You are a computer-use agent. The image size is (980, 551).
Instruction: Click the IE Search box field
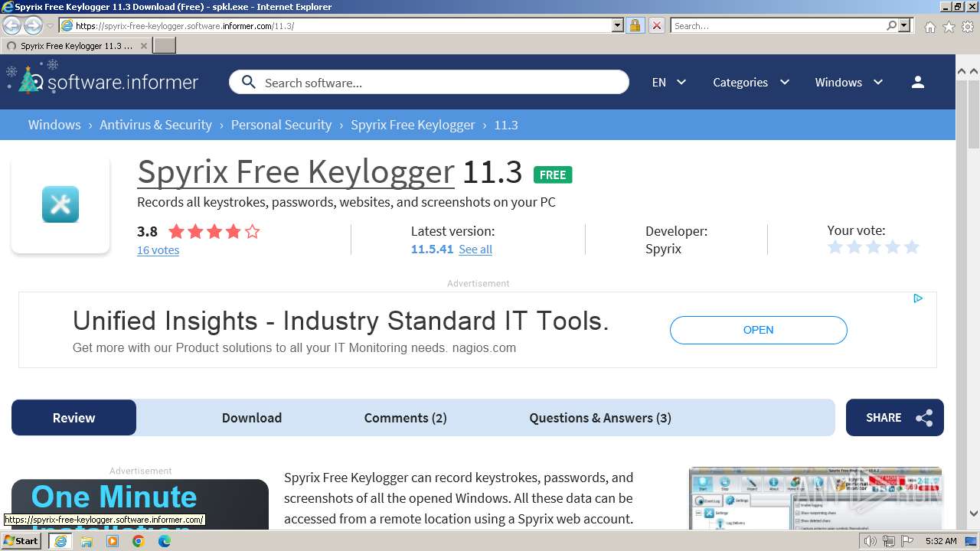pos(777,26)
